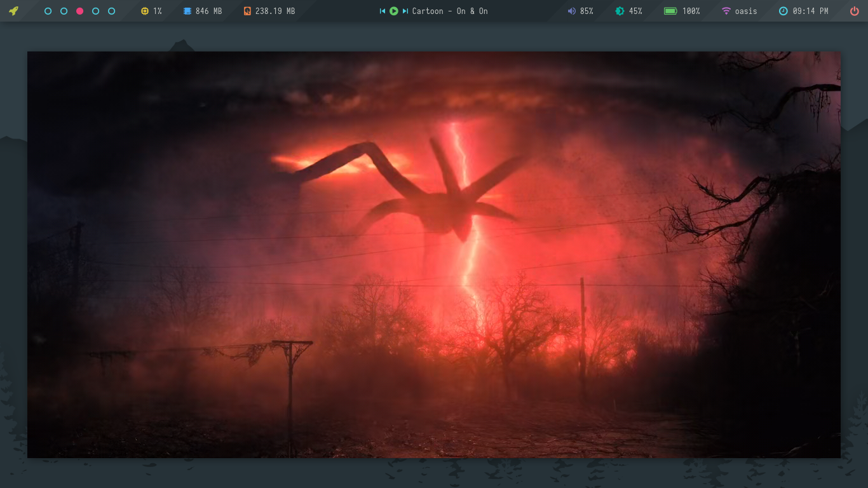Screen dimensions: 868x488
Task: Click the brightness icon
Action: [620, 11]
